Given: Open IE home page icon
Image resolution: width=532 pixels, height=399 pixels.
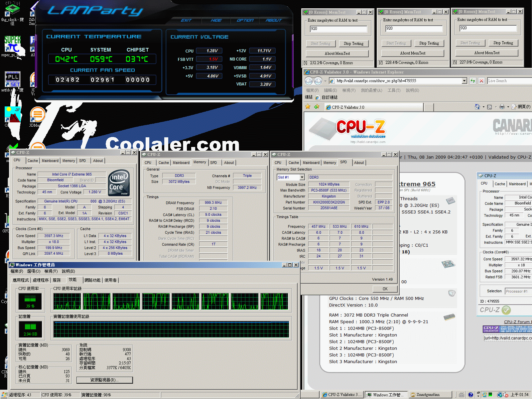Looking at the screenshot, I should (477, 107).
